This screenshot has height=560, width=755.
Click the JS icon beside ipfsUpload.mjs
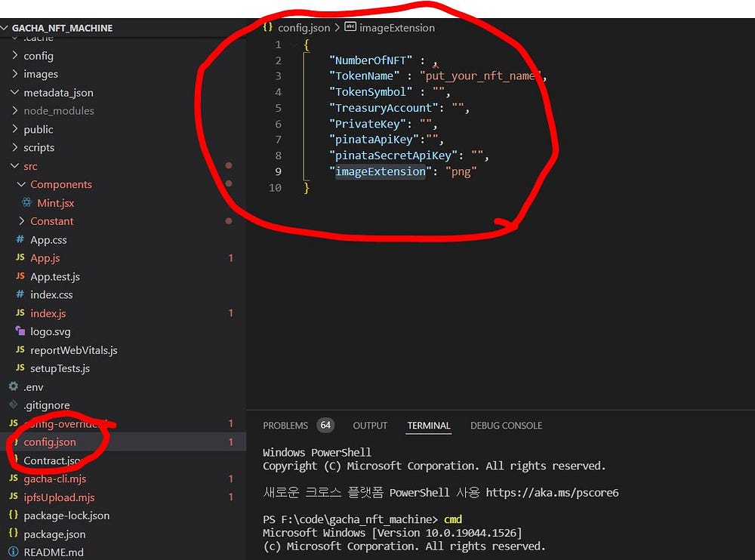(x=14, y=497)
